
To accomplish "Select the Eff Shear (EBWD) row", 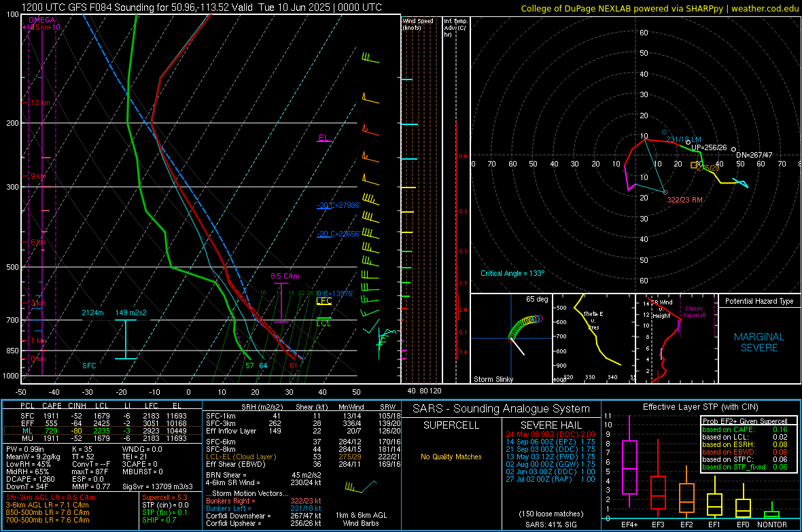I will (x=303, y=465).
